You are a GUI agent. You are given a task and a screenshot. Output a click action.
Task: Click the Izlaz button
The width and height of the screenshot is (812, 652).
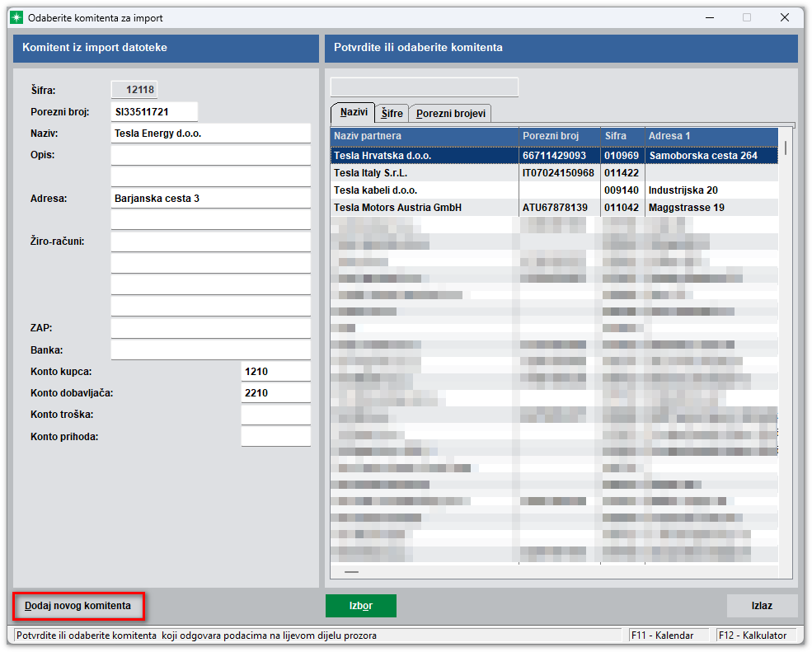[x=762, y=606]
